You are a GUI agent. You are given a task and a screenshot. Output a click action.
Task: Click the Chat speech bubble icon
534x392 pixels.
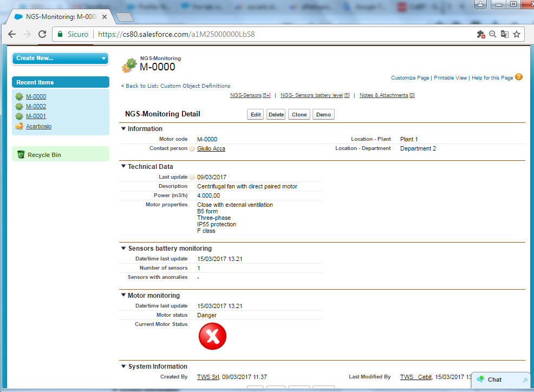point(480,379)
